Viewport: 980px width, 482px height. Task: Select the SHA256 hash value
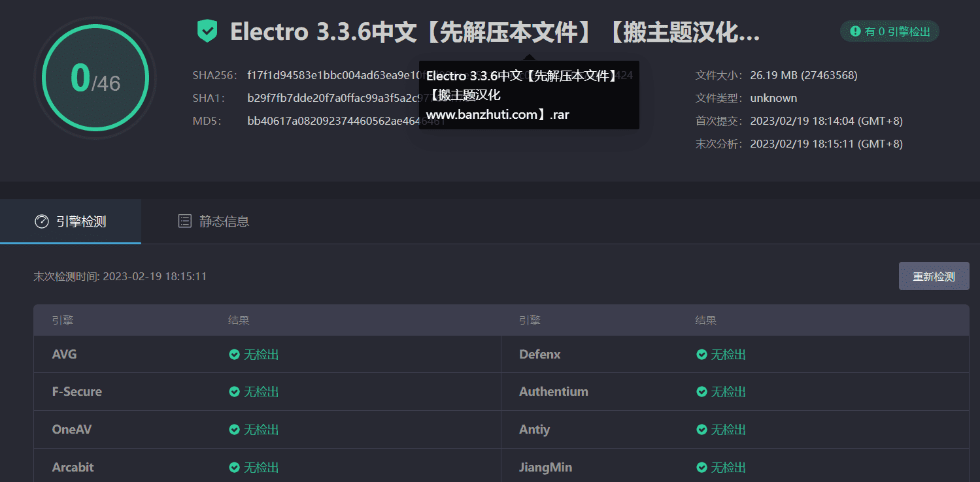pyautogui.click(x=440, y=75)
